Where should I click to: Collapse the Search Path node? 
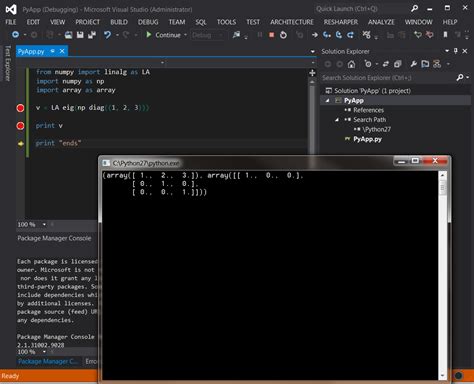(337, 119)
